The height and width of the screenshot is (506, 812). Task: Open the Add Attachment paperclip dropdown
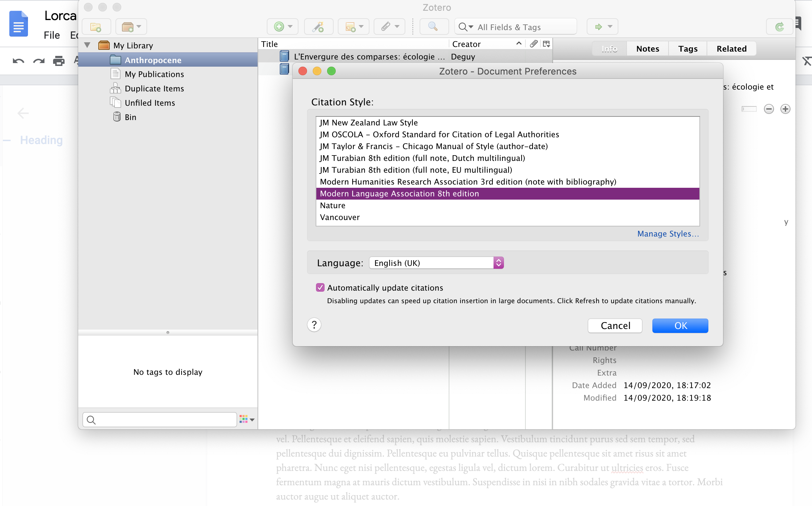tap(390, 27)
